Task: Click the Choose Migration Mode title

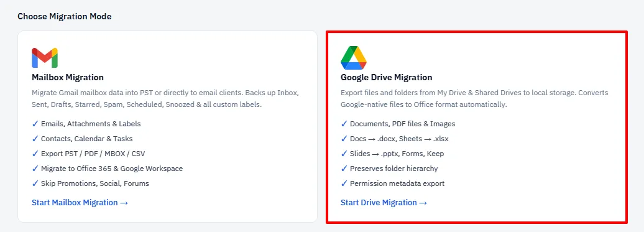Action: pos(65,16)
